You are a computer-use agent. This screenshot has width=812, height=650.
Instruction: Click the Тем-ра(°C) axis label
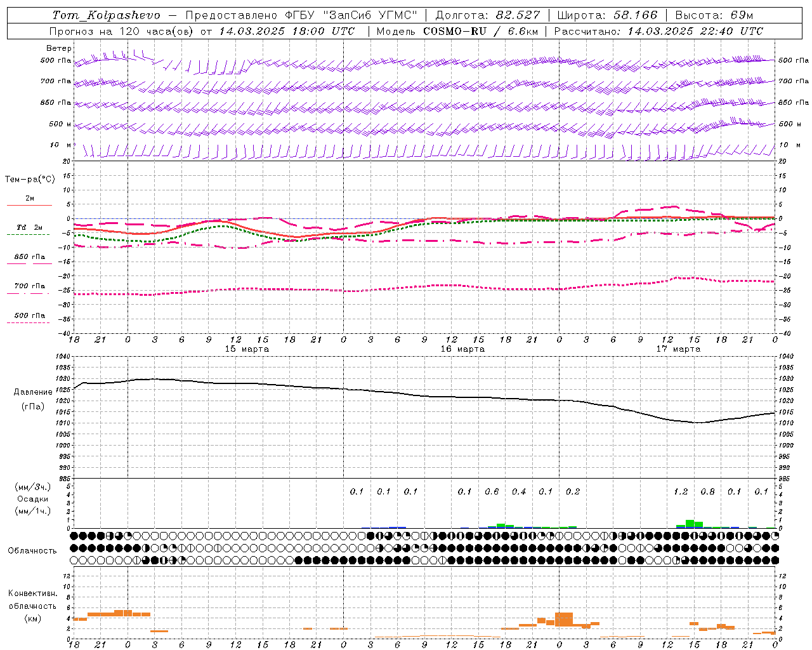pyautogui.click(x=30, y=180)
